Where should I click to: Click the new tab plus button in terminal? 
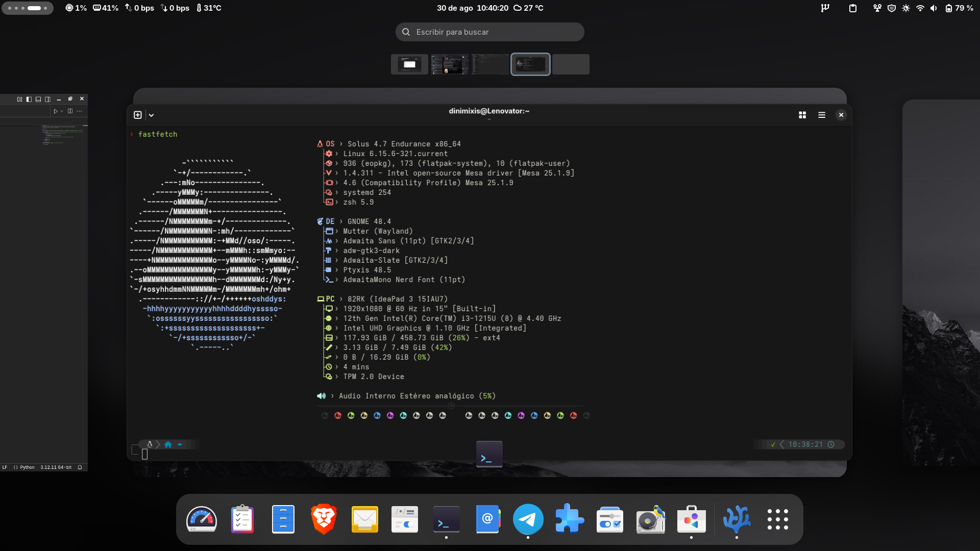point(138,115)
